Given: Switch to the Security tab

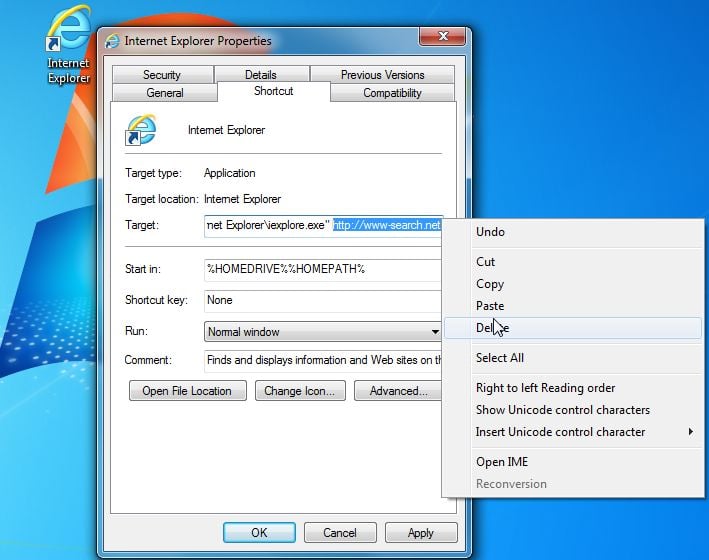Looking at the screenshot, I should [x=162, y=75].
